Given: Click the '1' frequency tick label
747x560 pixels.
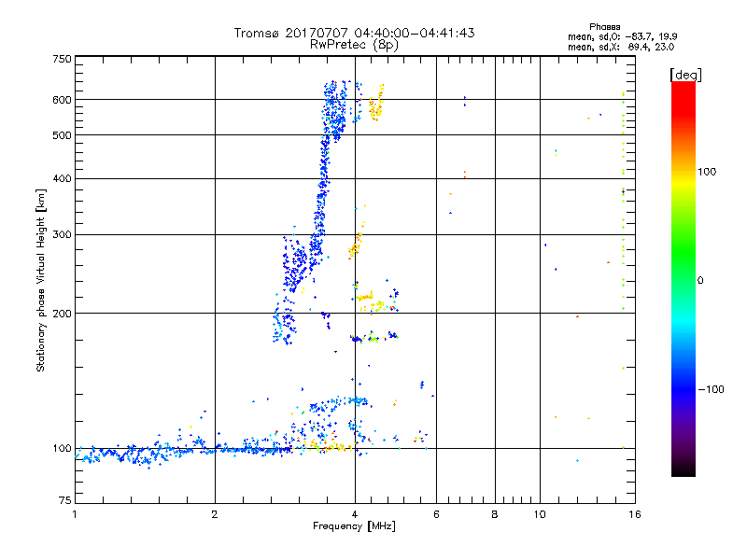Looking at the screenshot, I should (75, 514).
